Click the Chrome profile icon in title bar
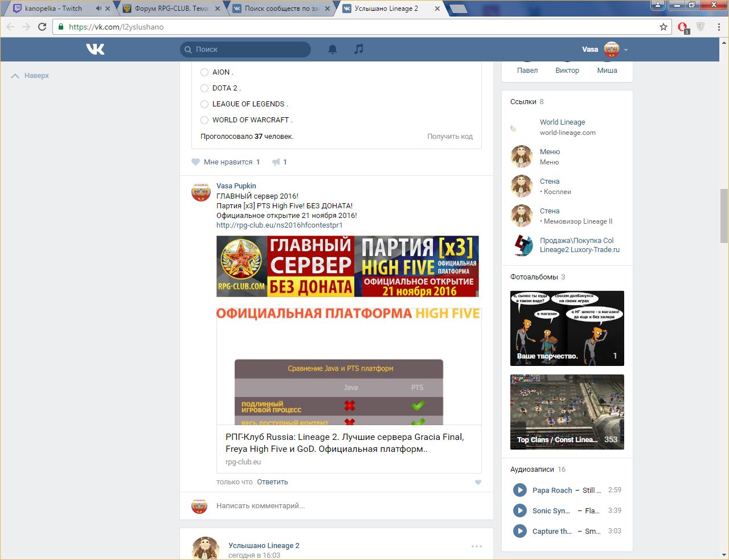Screen dimensions: 729x560 coord(658,5)
